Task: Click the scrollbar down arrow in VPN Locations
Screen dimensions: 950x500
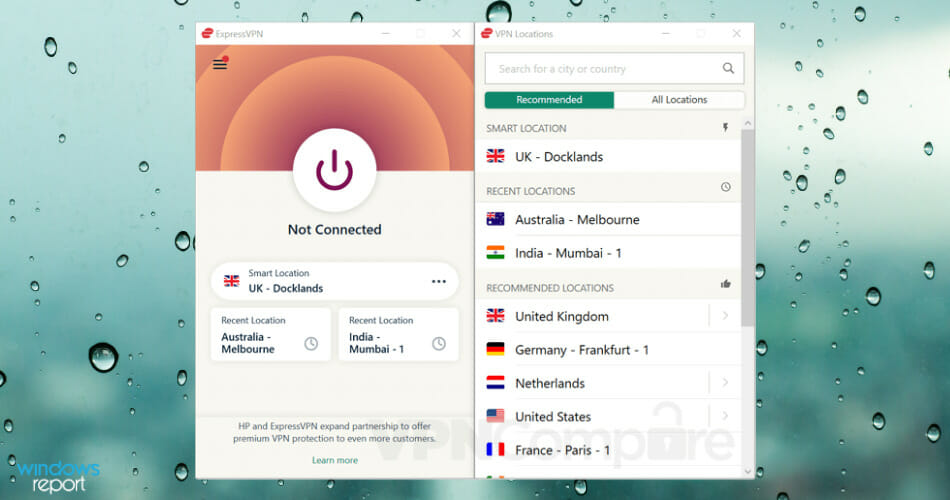Action: click(x=748, y=471)
